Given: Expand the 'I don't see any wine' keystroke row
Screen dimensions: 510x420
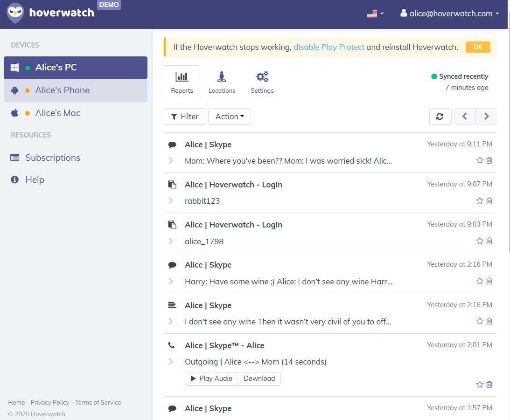Looking at the screenshot, I should 171,322.
